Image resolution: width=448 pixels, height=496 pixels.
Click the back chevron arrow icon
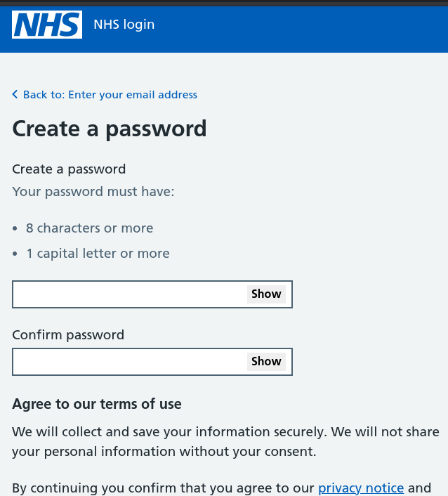(x=15, y=95)
